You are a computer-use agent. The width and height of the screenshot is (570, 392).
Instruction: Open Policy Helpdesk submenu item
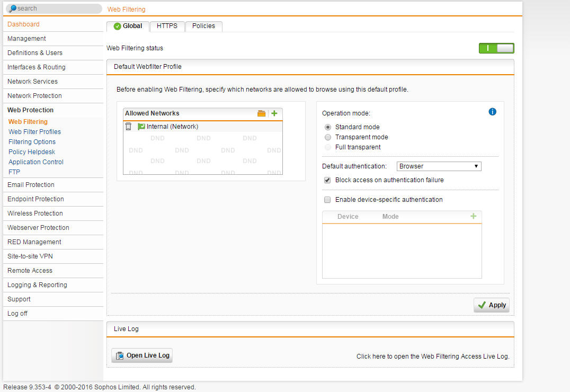[x=32, y=152]
